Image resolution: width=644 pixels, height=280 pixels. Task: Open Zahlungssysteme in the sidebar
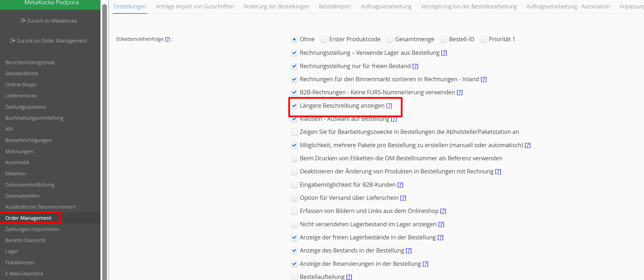tap(26, 107)
